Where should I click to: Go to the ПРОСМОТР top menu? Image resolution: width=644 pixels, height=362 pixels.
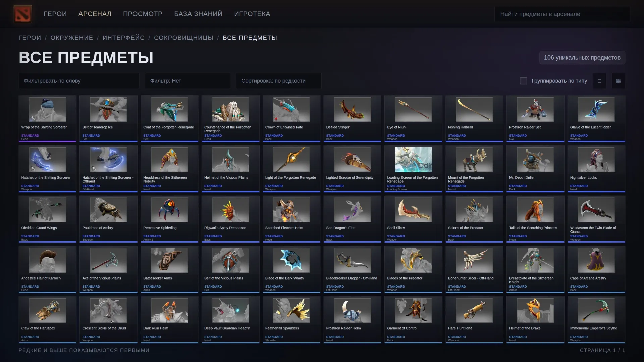pos(143,14)
